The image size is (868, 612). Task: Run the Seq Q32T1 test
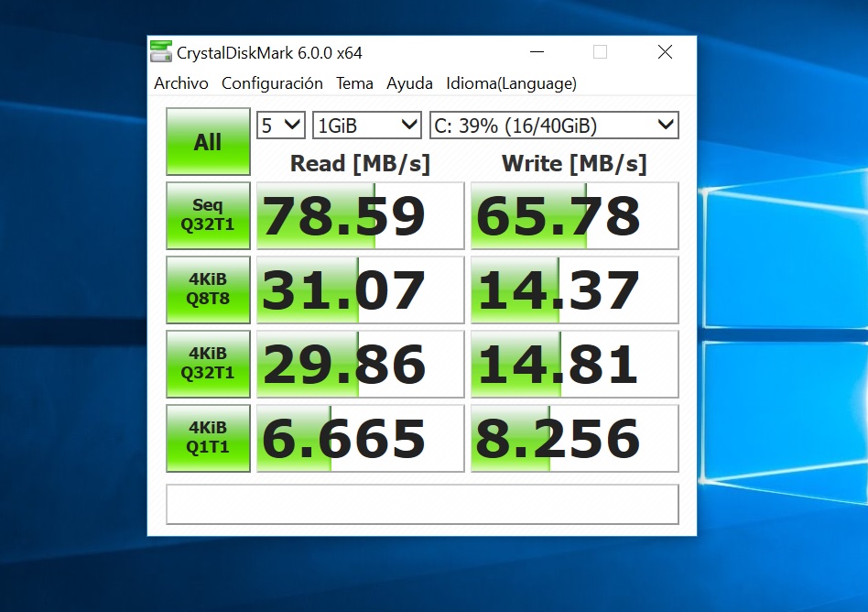click(208, 215)
